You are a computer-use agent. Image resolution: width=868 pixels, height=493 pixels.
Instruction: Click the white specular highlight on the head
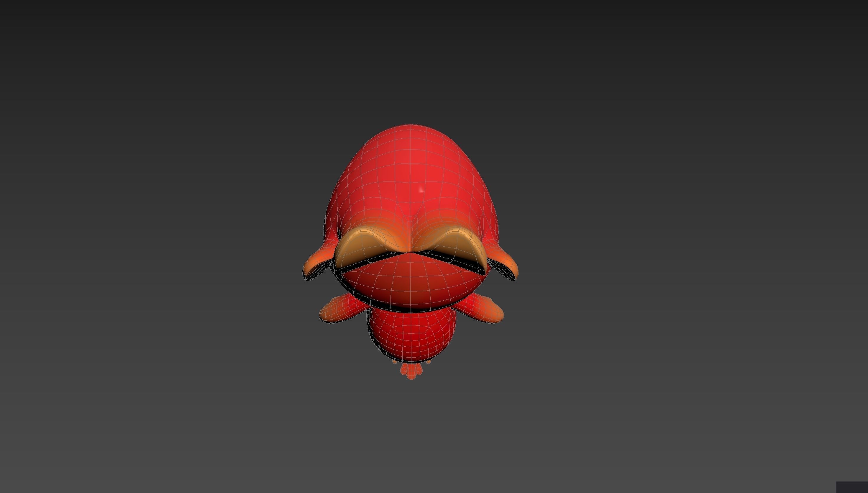[x=421, y=190]
